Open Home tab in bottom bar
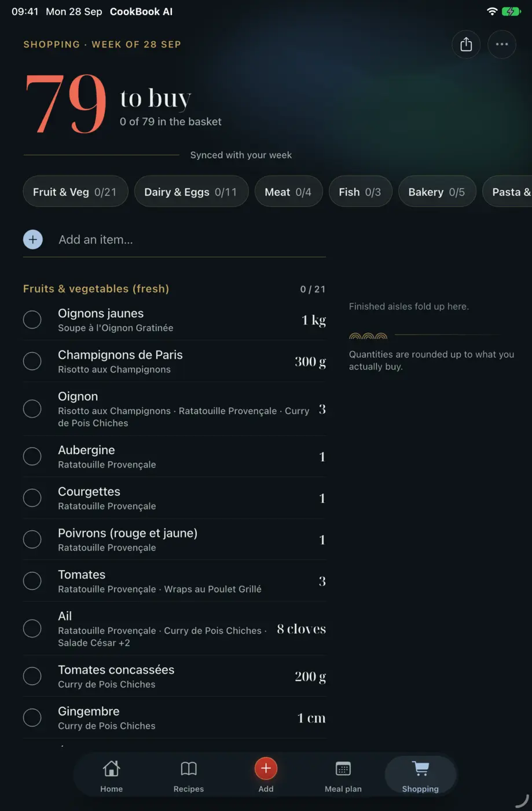 click(111, 776)
